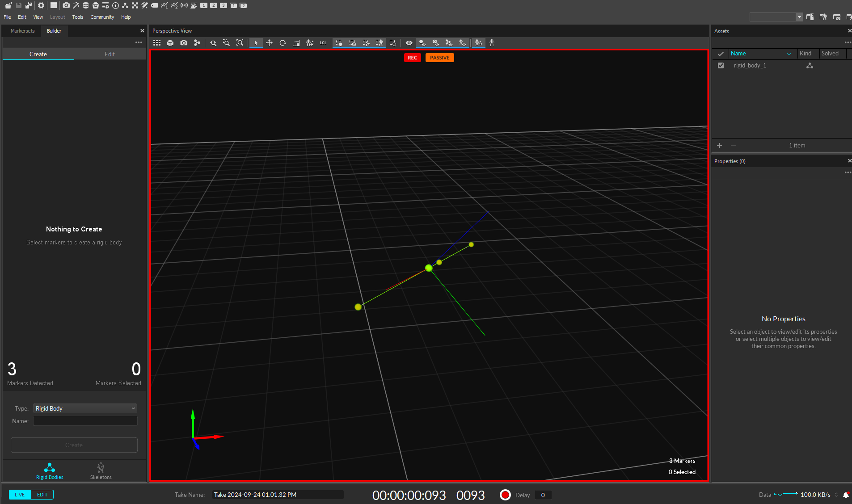This screenshot has height=504, width=852.
Task: Open the settings gear in top toolbar
Action: [x=41, y=5]
